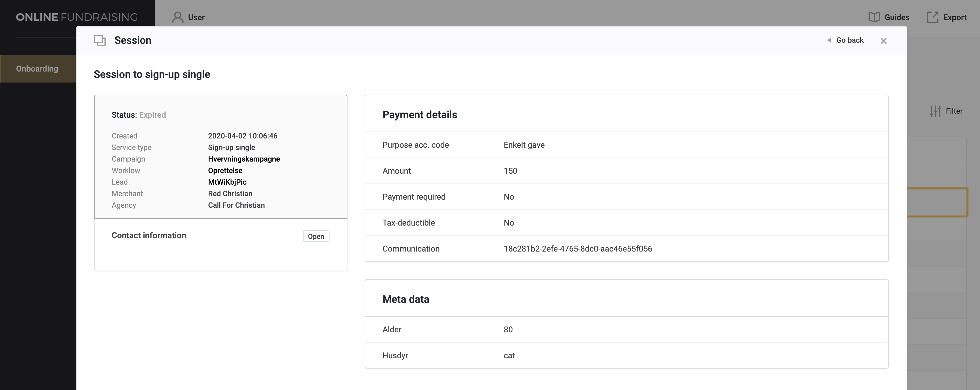Open the Guides link text
The image size is (980, 390).
[897, 18]
